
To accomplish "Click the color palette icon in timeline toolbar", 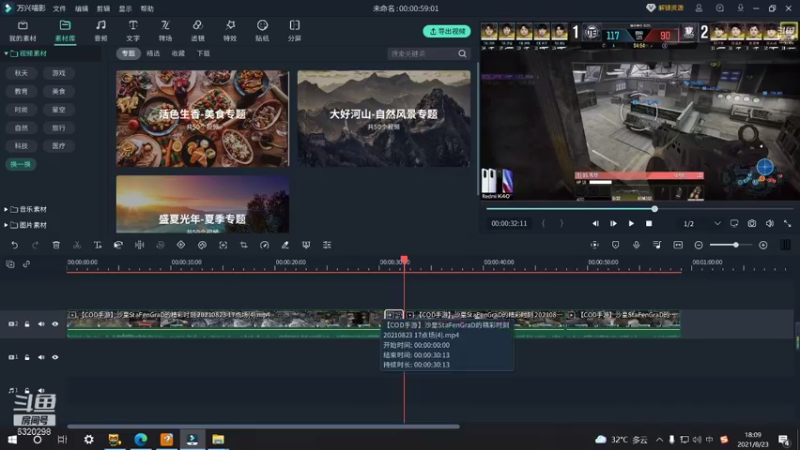I will (x=202, y=245).
